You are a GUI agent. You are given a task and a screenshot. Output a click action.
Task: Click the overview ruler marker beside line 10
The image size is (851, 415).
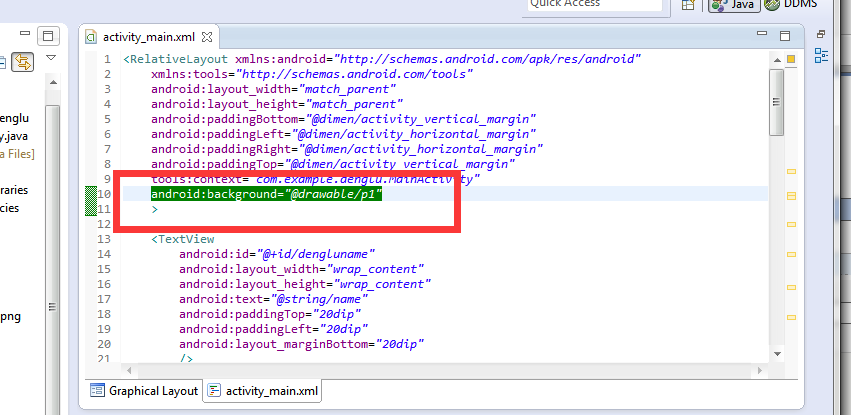791,196
